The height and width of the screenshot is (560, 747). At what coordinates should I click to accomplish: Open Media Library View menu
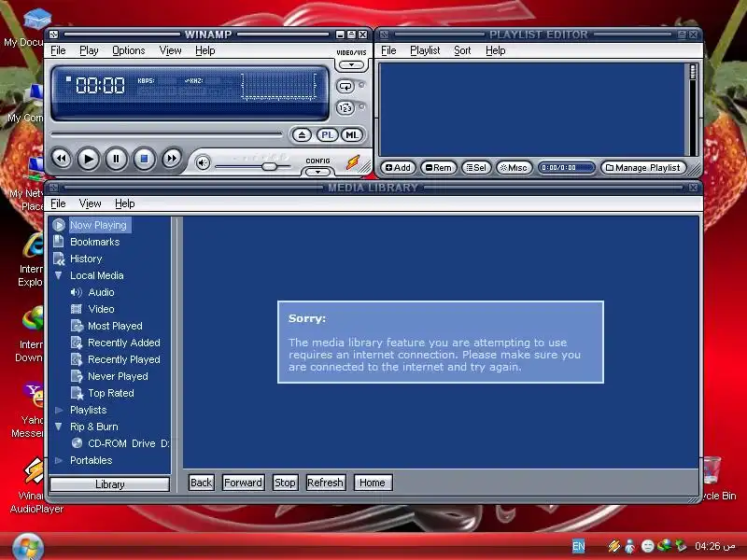tap(90, 203)
